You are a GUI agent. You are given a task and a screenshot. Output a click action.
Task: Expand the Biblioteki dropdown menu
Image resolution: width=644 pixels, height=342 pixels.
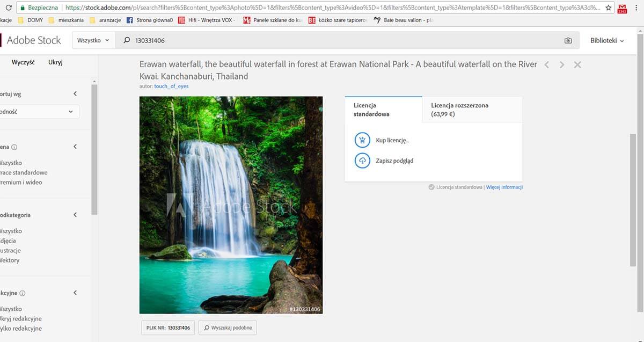point(607,40)
